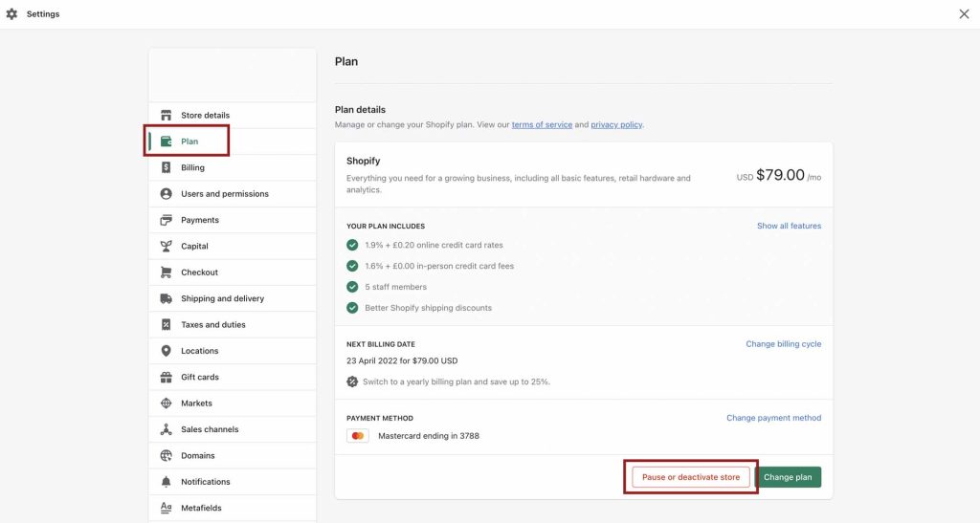Click the Mastercard payment logo
Image resolution: width=980 pixels, height=523 pixels.
(x=358, y=436)
